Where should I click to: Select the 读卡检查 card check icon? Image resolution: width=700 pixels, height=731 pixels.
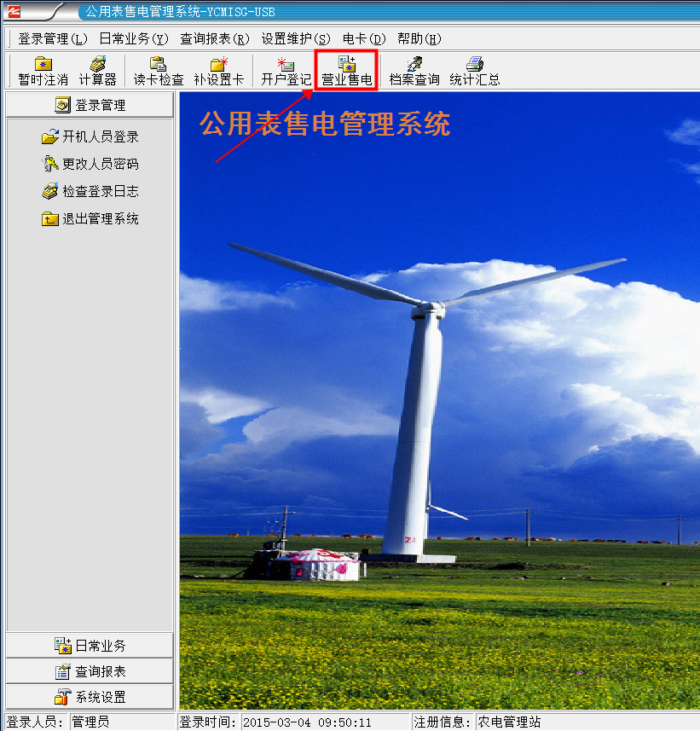tap(158, 71)
